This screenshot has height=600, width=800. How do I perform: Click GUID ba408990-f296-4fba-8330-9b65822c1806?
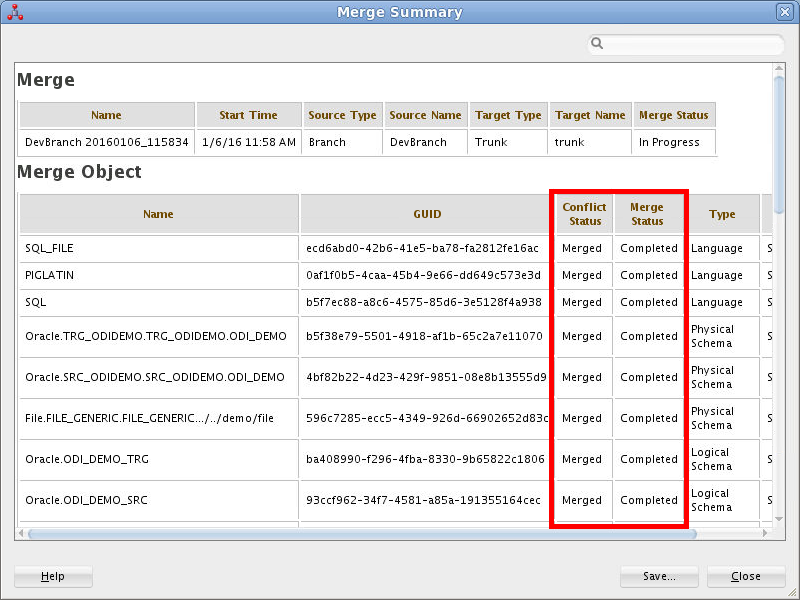pyautogui.click(x=427, y=459)
